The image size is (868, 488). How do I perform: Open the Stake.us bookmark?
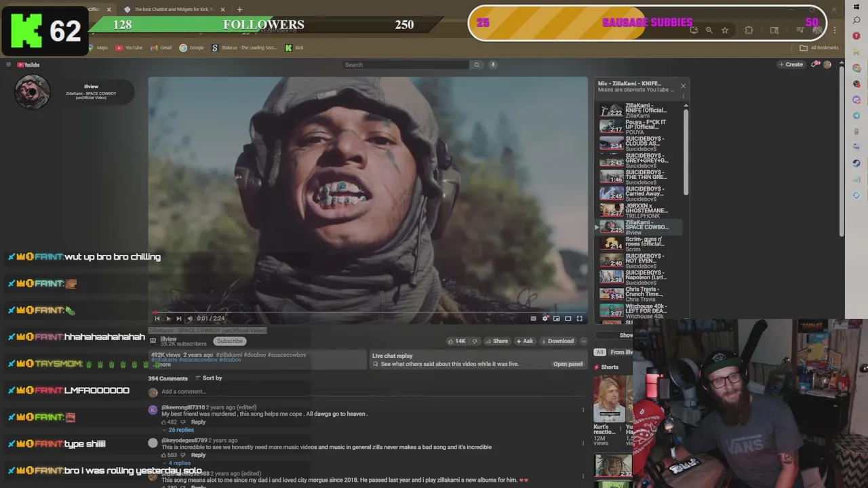[244, 47]
